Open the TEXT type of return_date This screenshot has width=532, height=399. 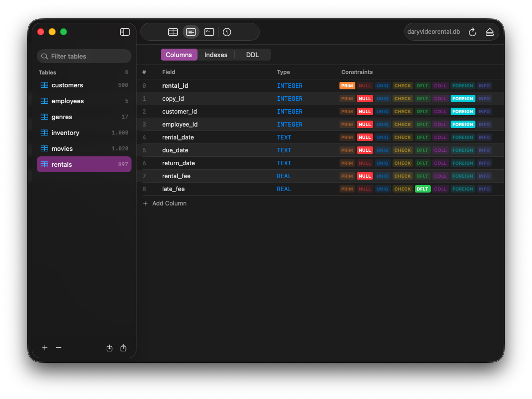284,163
